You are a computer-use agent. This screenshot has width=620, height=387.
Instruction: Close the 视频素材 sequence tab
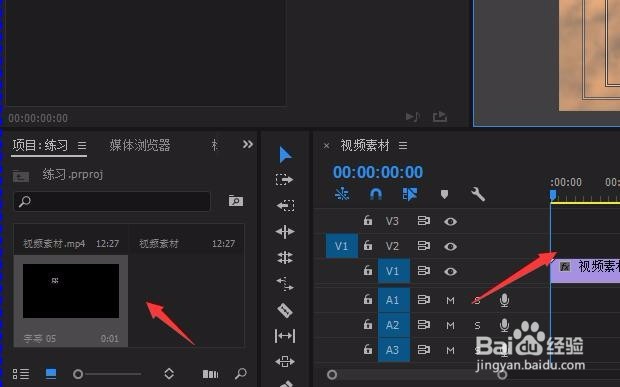(326, 146)
